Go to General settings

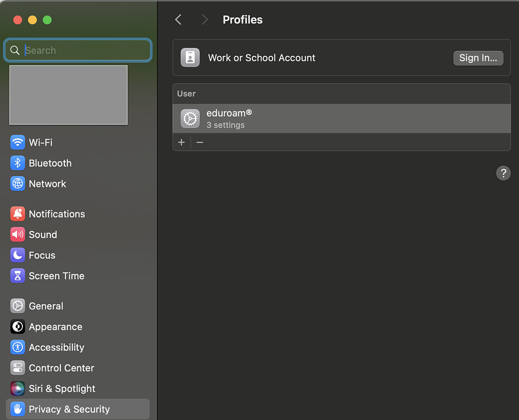click(46, 306)
